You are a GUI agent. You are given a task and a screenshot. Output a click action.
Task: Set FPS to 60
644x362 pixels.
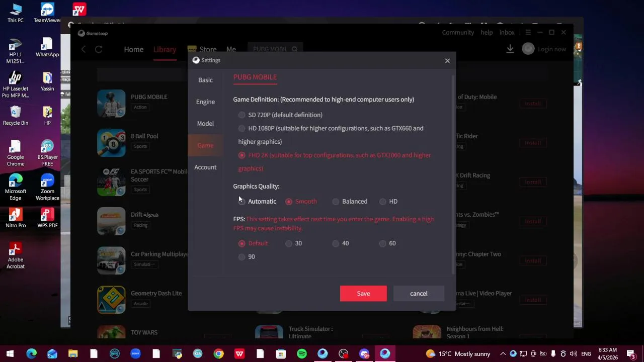pos(383,243)
